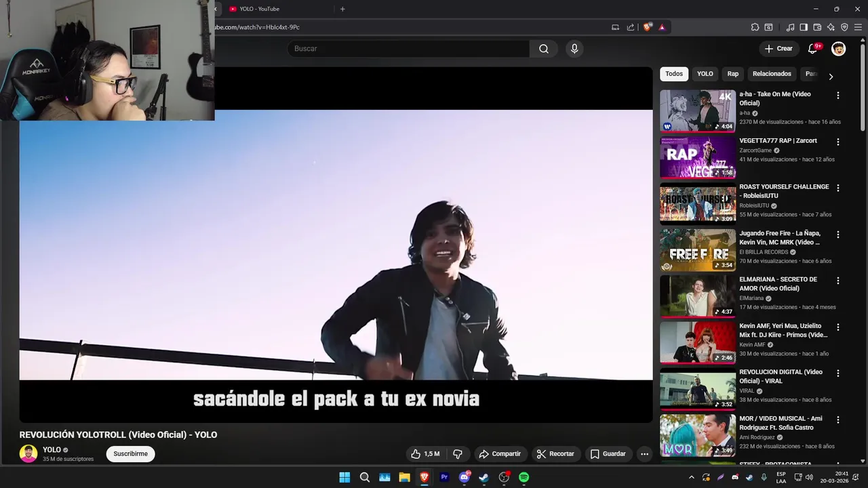Open more actions ellipsis under the video
This screenshot has width=868, height=488.
click(x=645, y=454)
